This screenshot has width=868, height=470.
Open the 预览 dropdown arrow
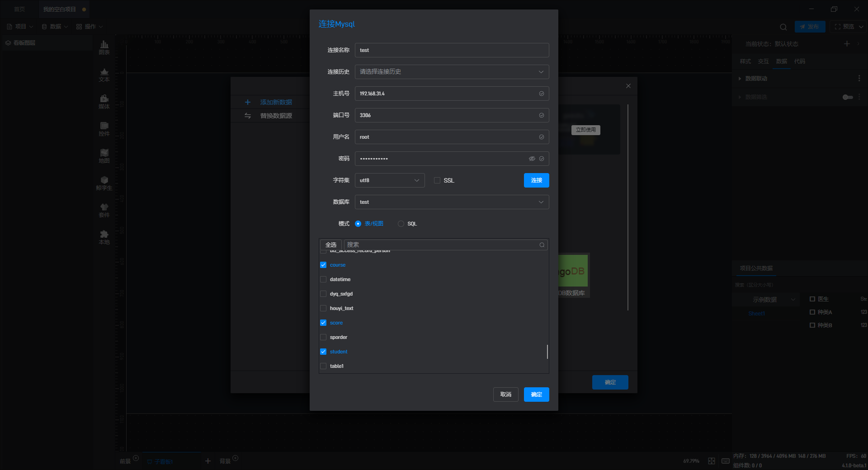pyautogui.click(x=861, y=27)
